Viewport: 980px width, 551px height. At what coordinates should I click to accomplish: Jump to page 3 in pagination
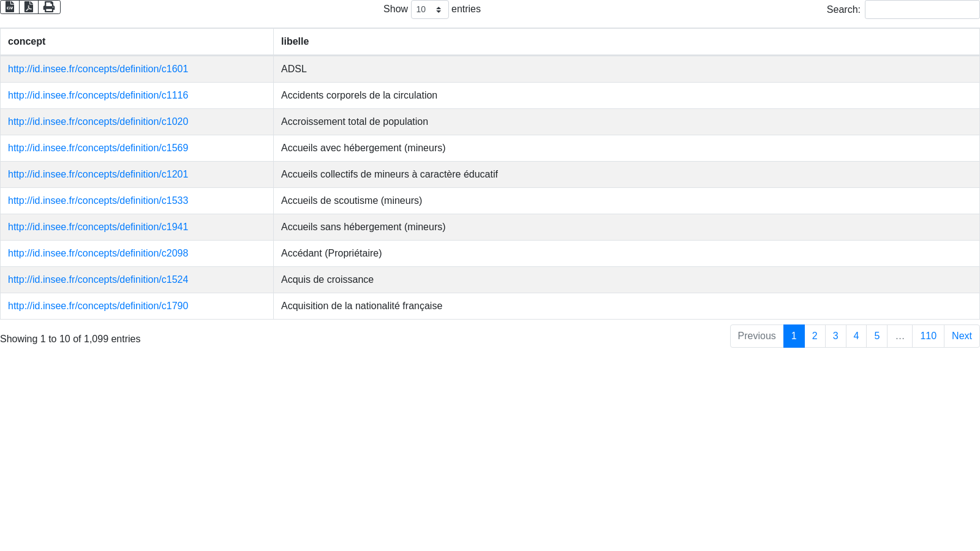coord(835,336)
